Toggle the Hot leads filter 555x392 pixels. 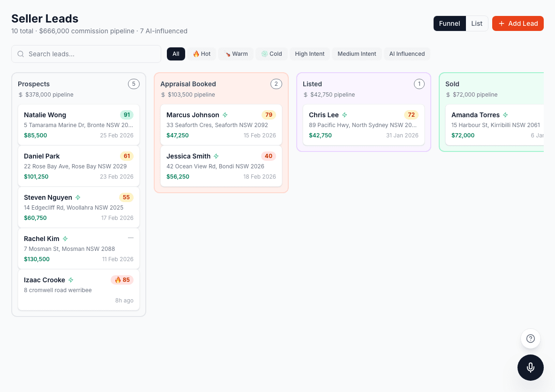click(x=202, y=53)
